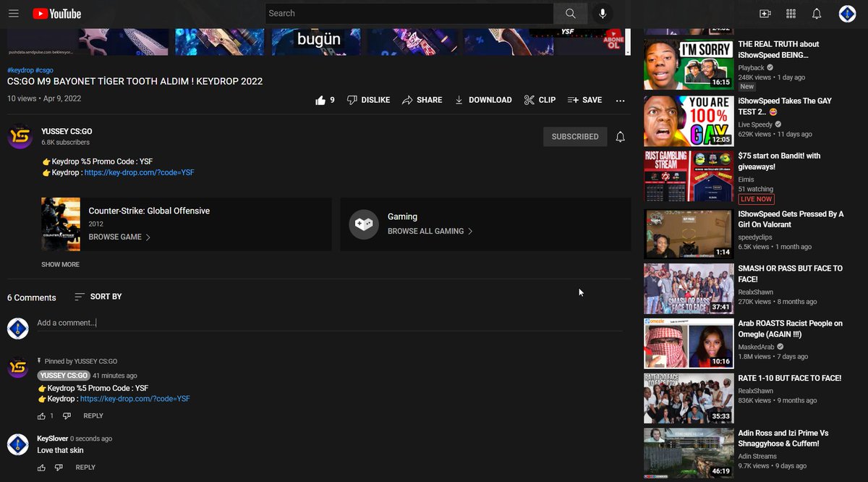The height and width of the screenshot is (482, 868).
Task: Open more actions ellipsis for video
Action: click(x=620, y=101)
